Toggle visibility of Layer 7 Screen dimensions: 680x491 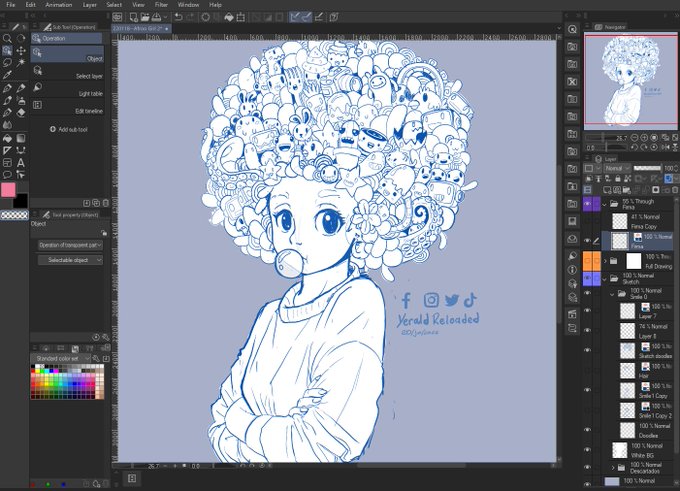point(587,311)
